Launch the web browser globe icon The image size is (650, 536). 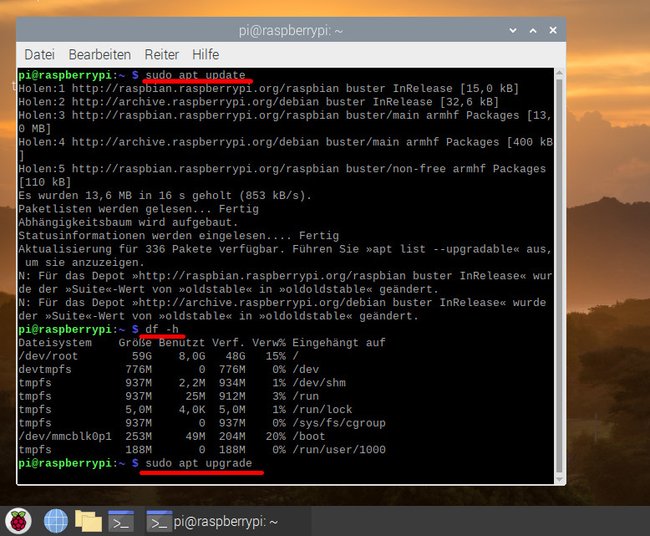pyautogui.click(x=56, y=521)
